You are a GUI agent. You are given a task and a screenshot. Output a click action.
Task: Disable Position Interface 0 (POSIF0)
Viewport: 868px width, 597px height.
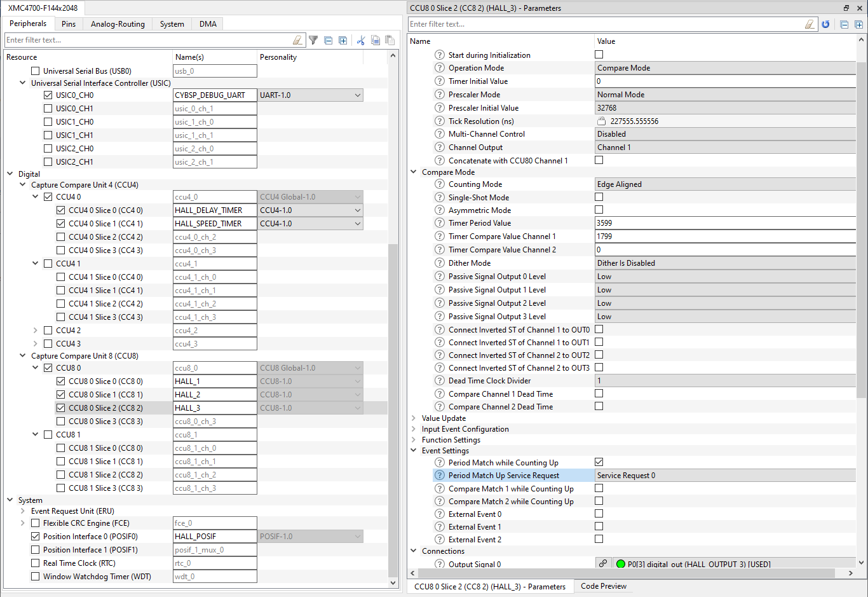36,537
